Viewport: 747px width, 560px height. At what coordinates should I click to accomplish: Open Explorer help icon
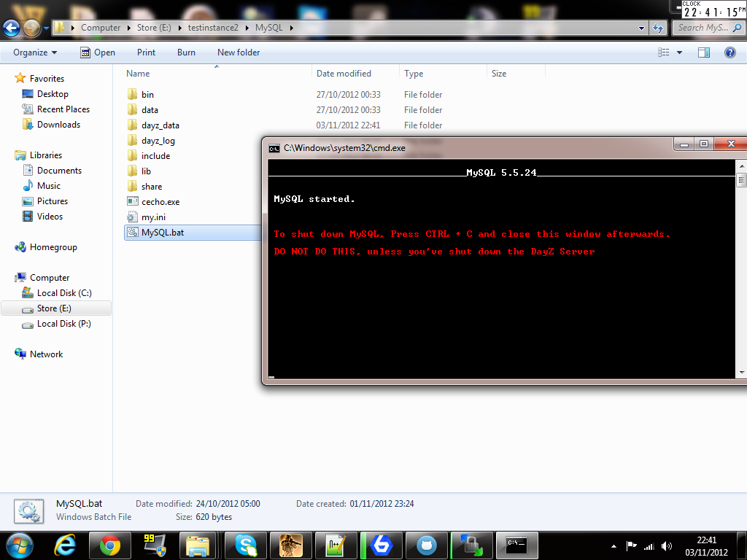(x=729, y=52)
